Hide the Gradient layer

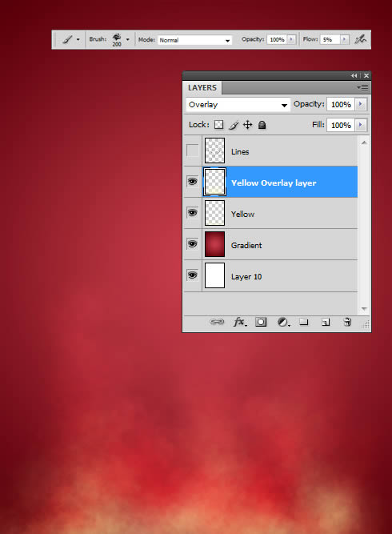(192, 244)
